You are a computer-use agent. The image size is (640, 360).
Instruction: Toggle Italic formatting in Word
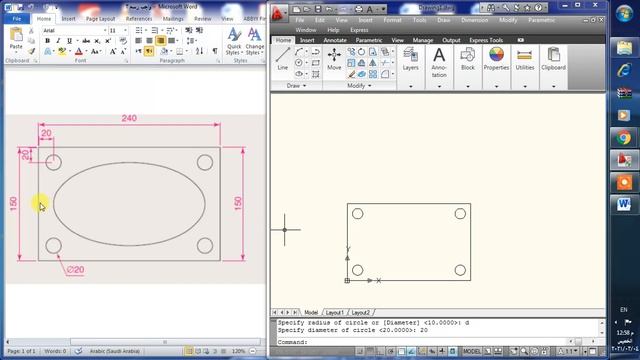click(58, 41)
